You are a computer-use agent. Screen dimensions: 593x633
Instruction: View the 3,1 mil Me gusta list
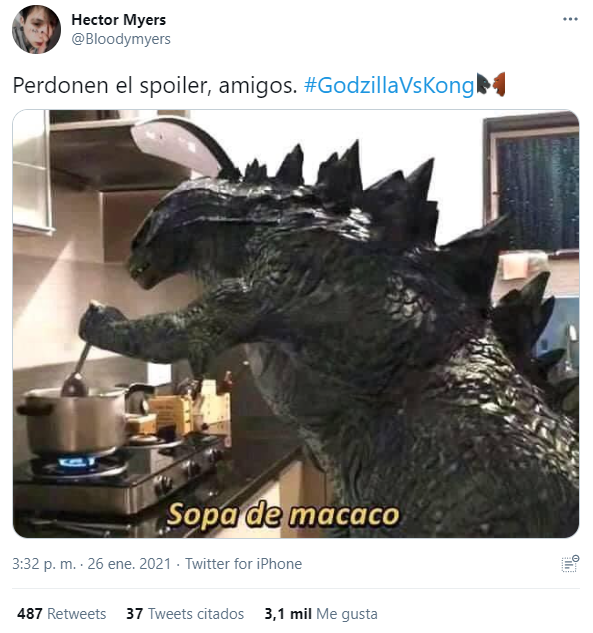tap(321, 614)
